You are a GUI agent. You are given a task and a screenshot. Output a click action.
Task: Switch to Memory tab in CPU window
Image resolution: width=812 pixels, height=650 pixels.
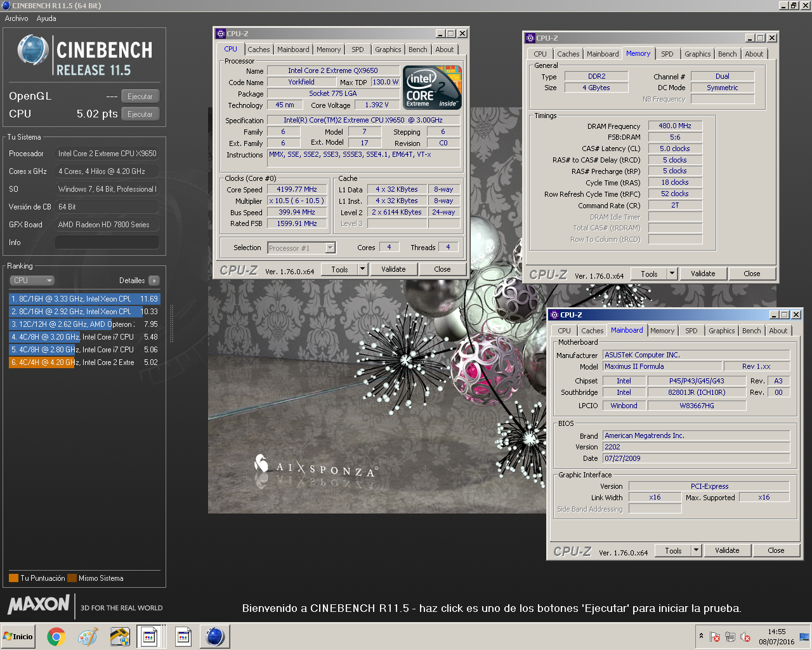(329, 50)
